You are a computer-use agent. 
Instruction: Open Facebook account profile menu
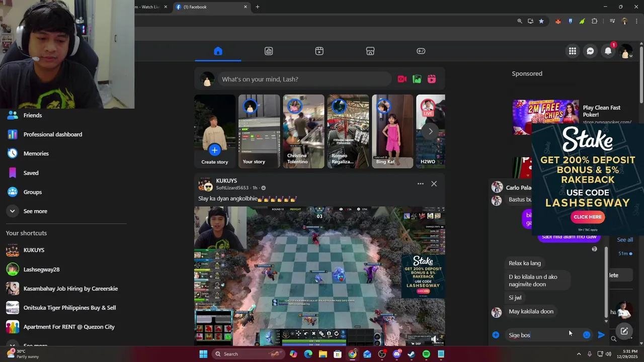click(x=626, y=51)
